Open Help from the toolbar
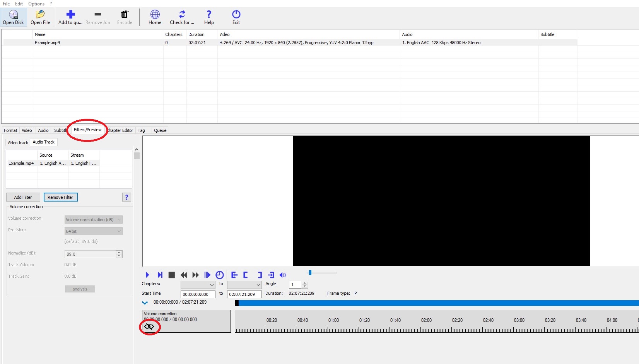 coord(209,17)
